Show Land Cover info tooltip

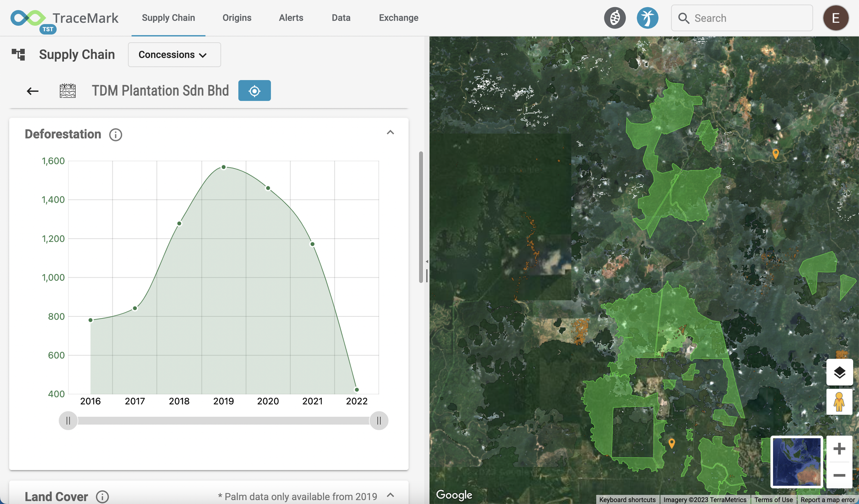tap(102, 496)
